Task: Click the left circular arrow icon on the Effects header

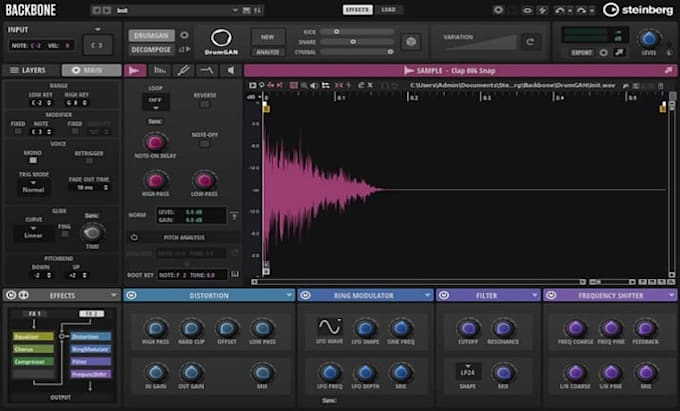Action: 11,295
